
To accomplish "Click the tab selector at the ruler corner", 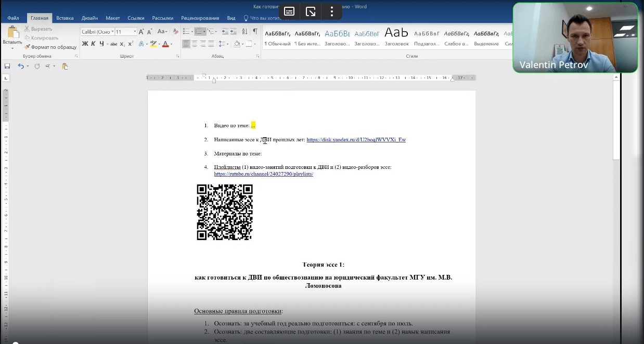I will (x=6, y=78).
